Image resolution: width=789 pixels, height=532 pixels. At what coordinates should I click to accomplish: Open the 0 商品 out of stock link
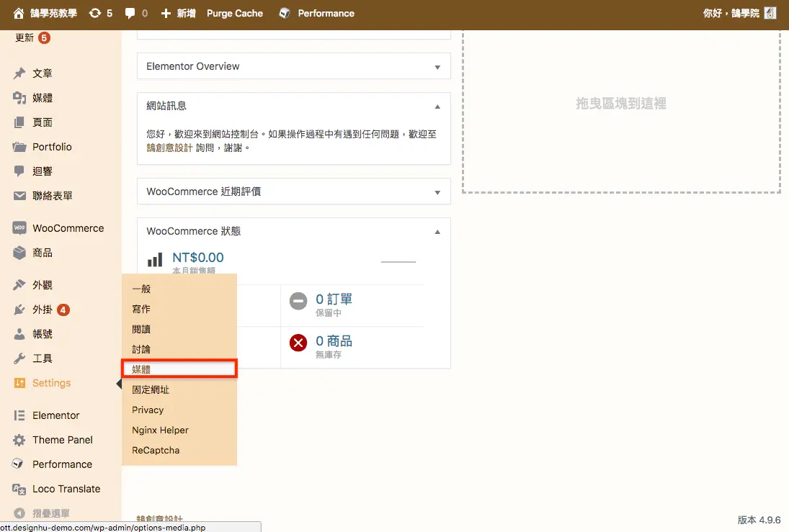pos(334,341)
